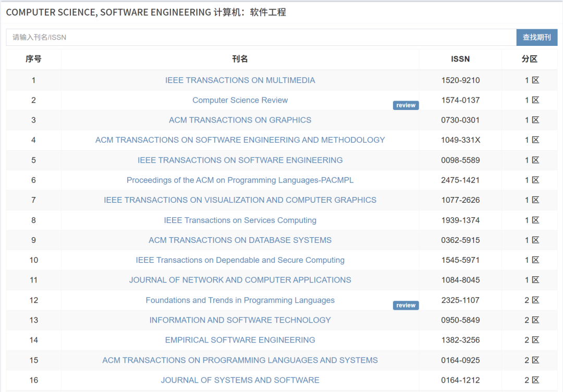Click the 序号 column header
Viewport: 563px width, 392px height.
33,59
